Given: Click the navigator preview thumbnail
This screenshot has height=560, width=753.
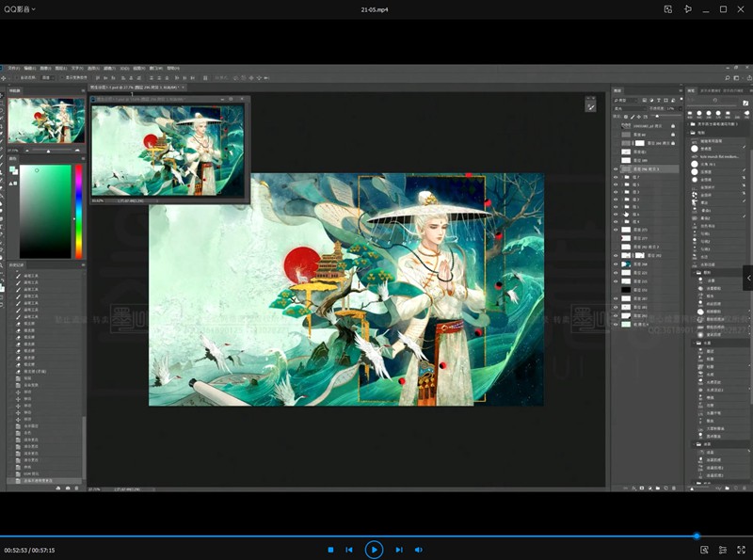Looking at the screenshot, I should (46, 120).
